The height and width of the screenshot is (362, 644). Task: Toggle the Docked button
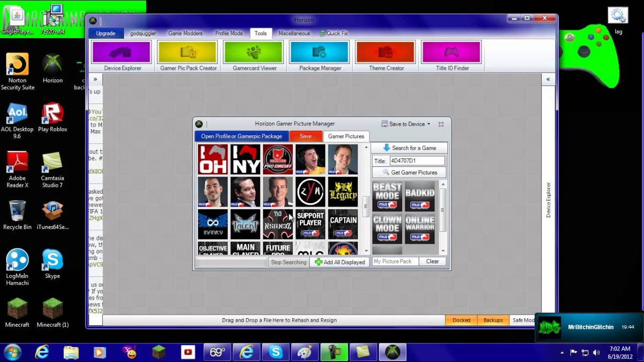click(x=461, y=320)
